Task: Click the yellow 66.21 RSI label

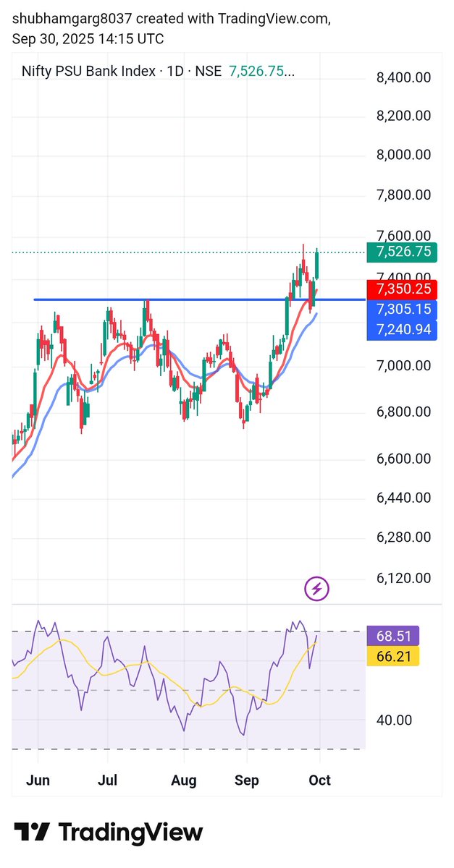Action: (394, 656)
